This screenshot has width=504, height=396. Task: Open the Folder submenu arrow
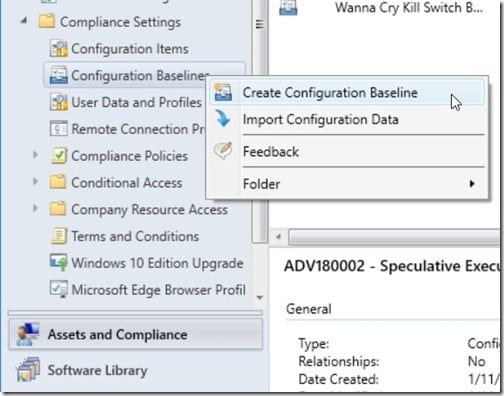pyautogui.click(x=472, y=184)
